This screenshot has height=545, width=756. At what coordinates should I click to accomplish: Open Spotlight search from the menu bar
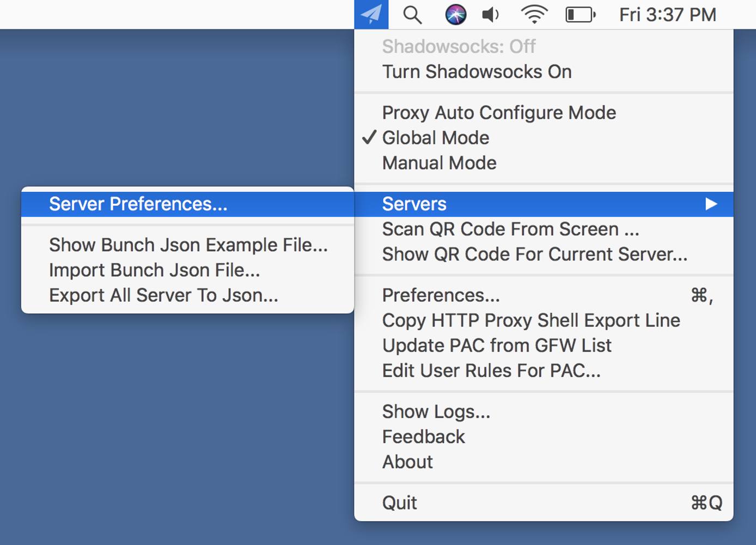pos(412,15)
